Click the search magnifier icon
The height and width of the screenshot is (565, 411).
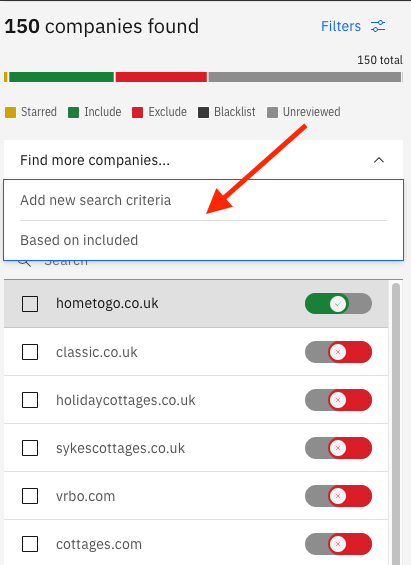(24, 263)
